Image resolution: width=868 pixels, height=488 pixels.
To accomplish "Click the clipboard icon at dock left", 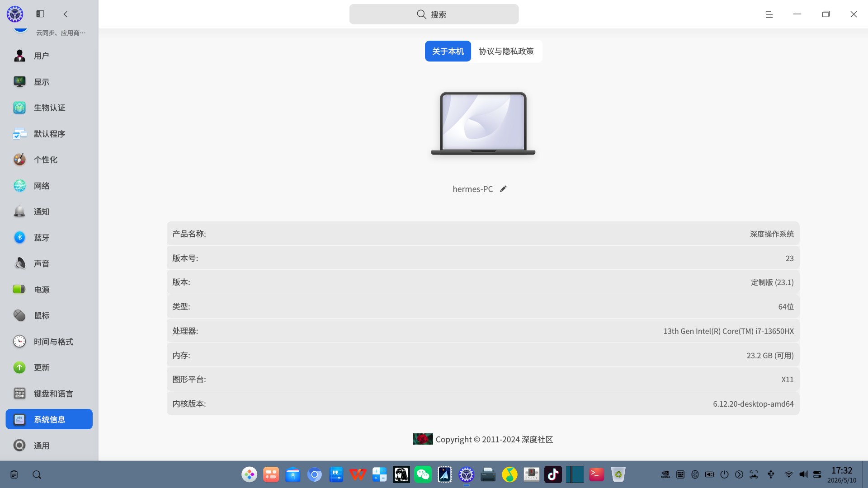I will pyautogui.click(x=14, y=474).
